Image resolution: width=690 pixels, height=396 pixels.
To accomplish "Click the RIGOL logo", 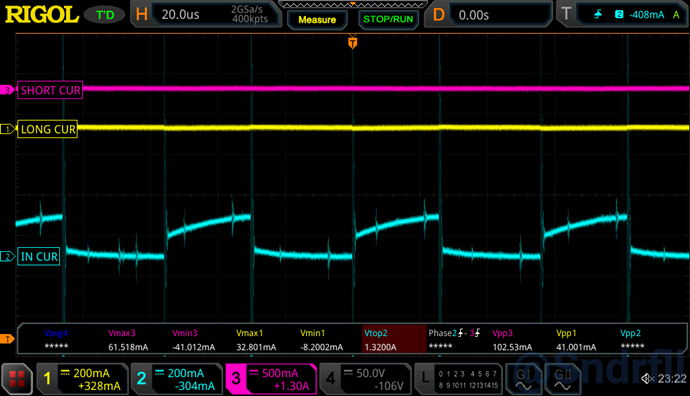I will click(42, 15).
